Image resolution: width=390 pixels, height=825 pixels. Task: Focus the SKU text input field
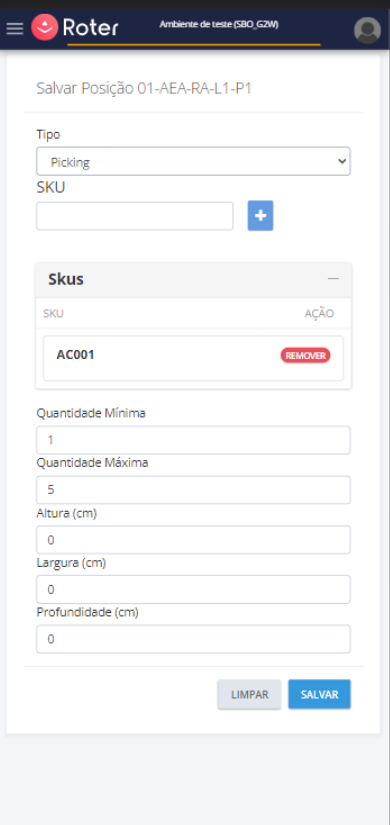[135, 216]
